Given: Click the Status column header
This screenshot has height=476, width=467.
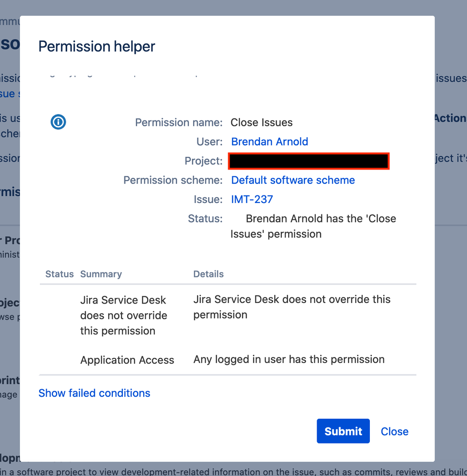Looking at the screenshot, I should (60, 274).
